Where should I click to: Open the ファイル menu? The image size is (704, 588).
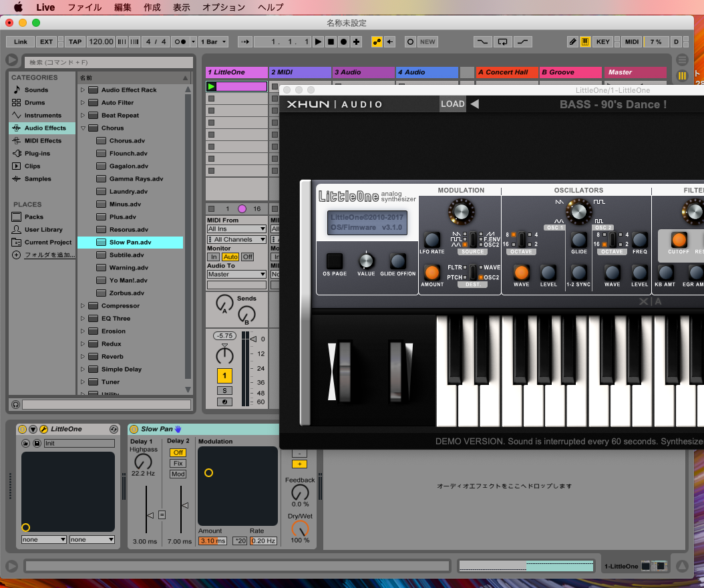pos(84,7)
